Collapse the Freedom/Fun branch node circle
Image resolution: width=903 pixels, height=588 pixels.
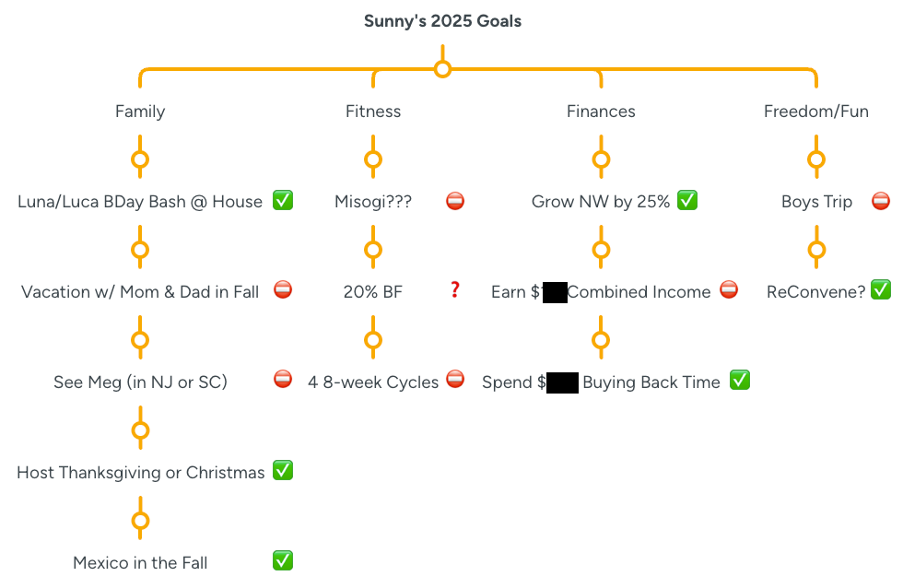click(815, 159)
